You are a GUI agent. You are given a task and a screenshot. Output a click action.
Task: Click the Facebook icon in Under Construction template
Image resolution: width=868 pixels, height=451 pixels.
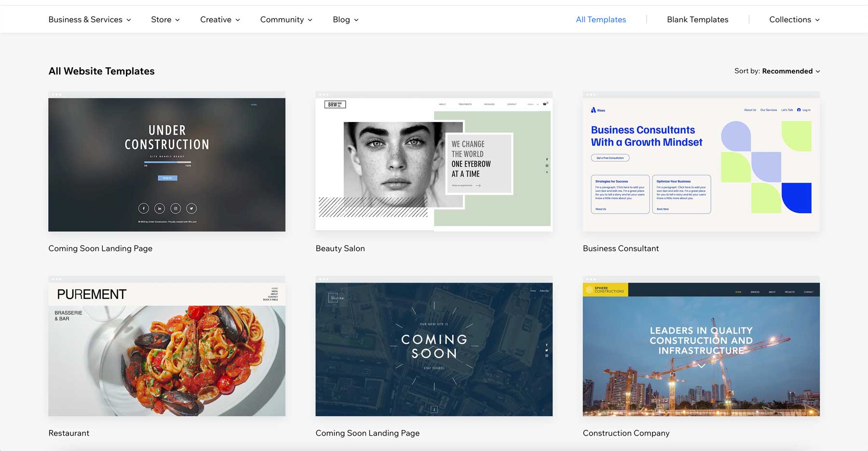144,208
